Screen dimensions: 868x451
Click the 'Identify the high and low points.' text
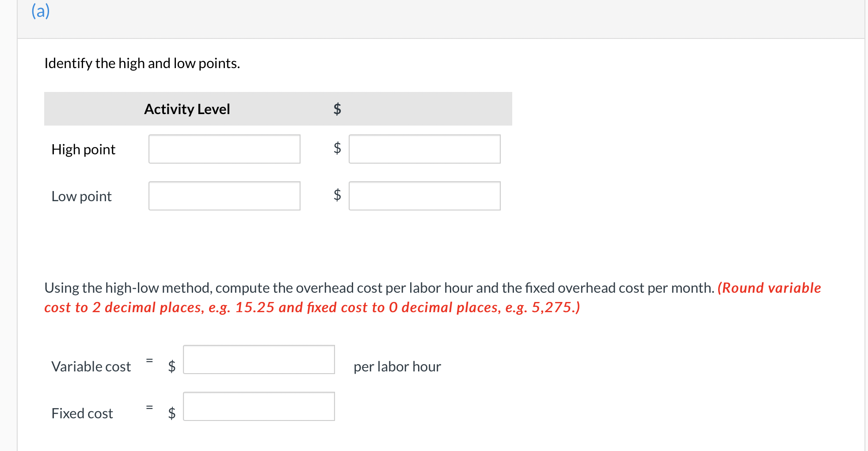click(142, 63)
